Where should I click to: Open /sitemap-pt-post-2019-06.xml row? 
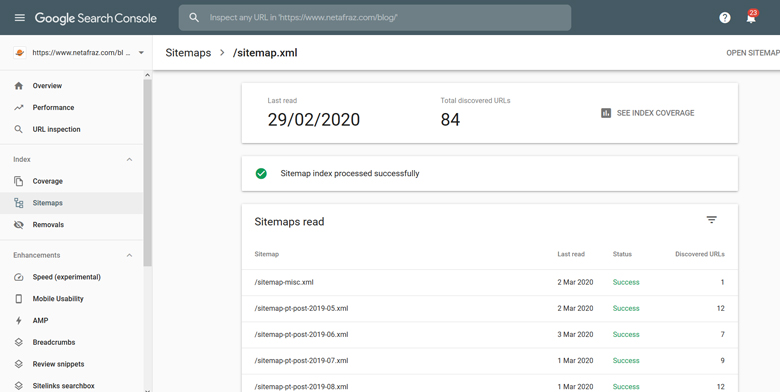click(490, 335)
